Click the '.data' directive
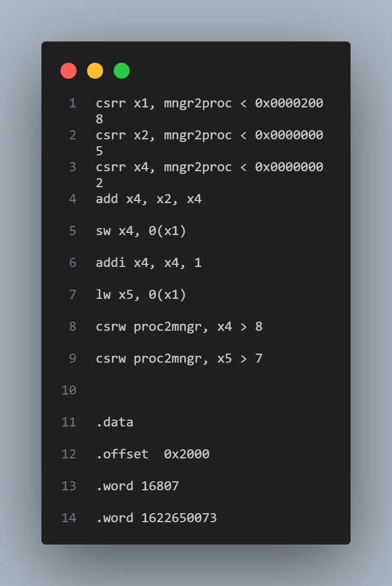Image resolution: width=392 pixels, height=586 pixels. [x=115, y=422]
